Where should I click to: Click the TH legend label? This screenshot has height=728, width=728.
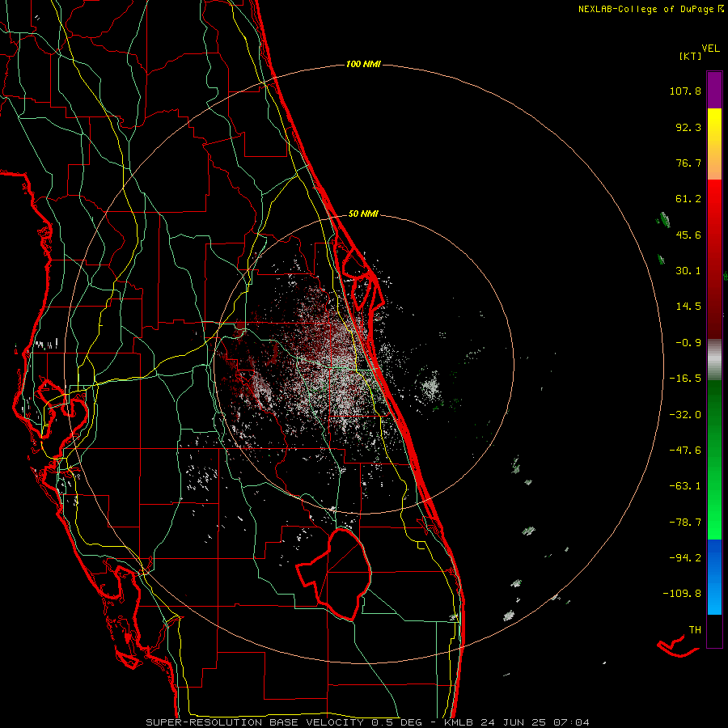click(695, 630)
